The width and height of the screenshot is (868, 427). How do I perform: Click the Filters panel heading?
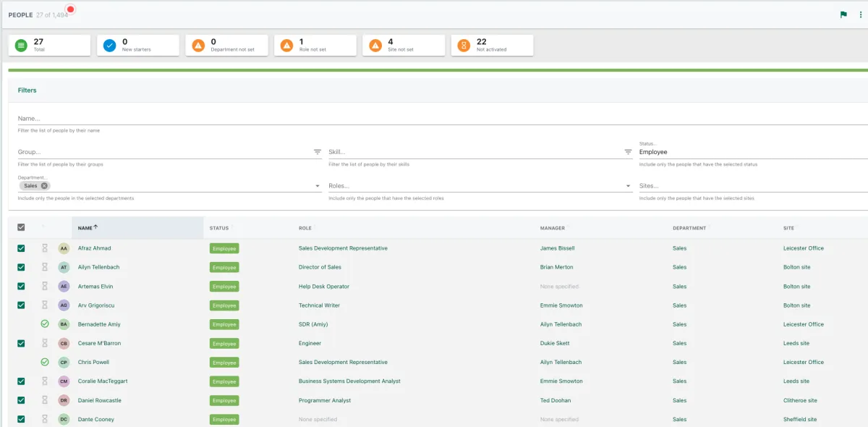[27, 90]
